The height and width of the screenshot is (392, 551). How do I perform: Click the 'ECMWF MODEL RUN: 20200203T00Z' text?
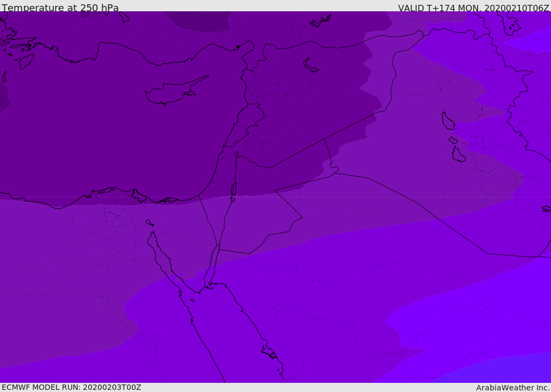tap(72, 387)
